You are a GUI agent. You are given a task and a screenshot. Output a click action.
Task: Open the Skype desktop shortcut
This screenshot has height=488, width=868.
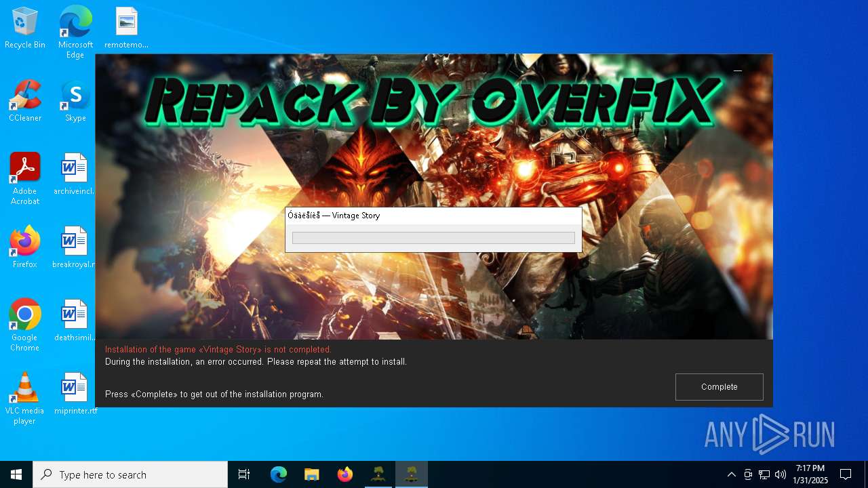click(75, 102)
